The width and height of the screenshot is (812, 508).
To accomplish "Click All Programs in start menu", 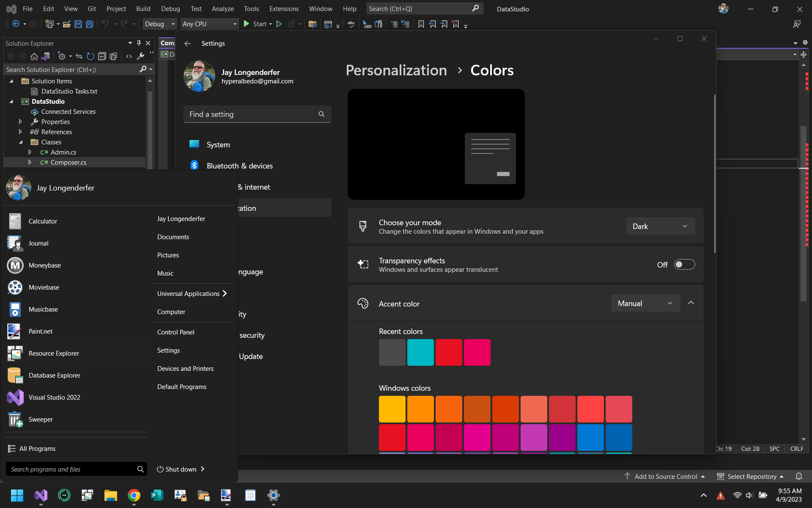I will coord(32,448).
